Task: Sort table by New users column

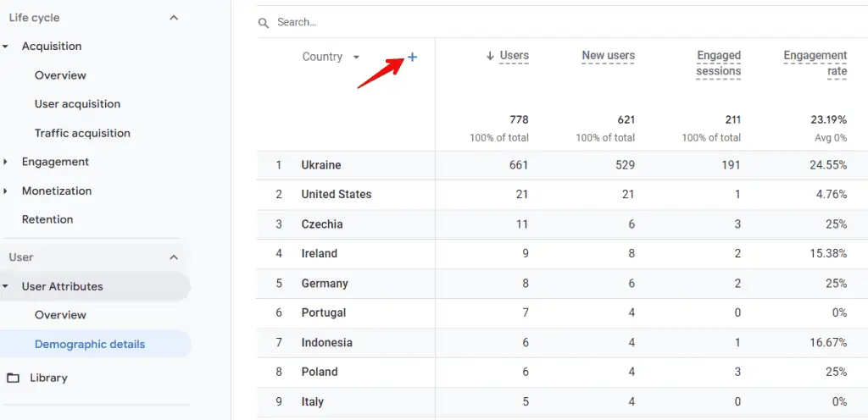Action: (x=608, y=56)
